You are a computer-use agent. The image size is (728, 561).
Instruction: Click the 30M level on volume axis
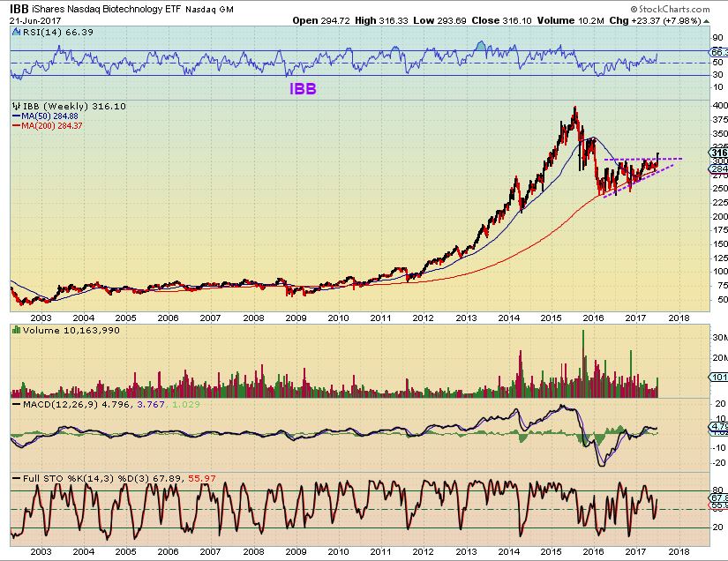tap(720, 337)
